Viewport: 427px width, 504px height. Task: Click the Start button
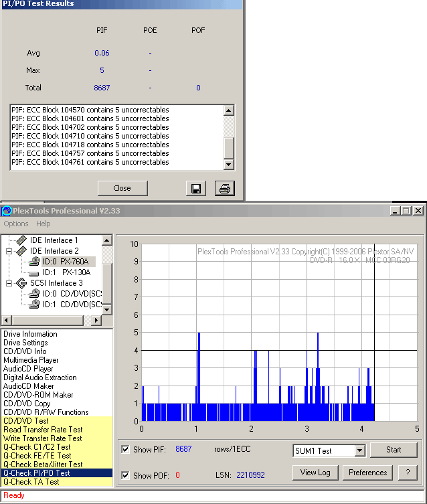(394, 450)
